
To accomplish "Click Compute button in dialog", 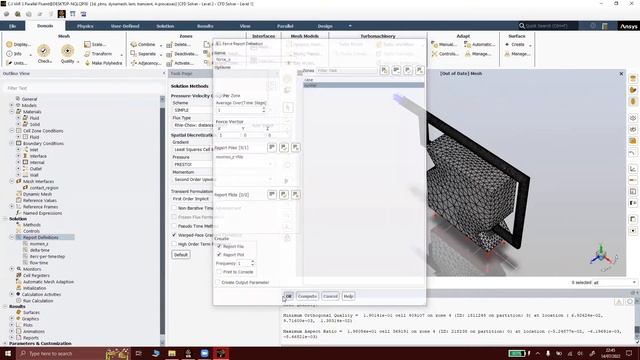I will pyautogui.click(x=307, y=296).
